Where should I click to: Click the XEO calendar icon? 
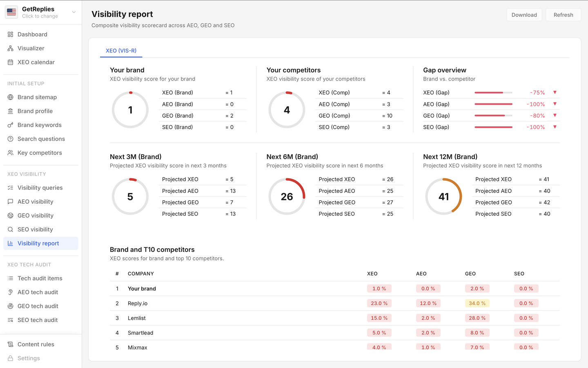pyautogui.click(x=11, y=62)
